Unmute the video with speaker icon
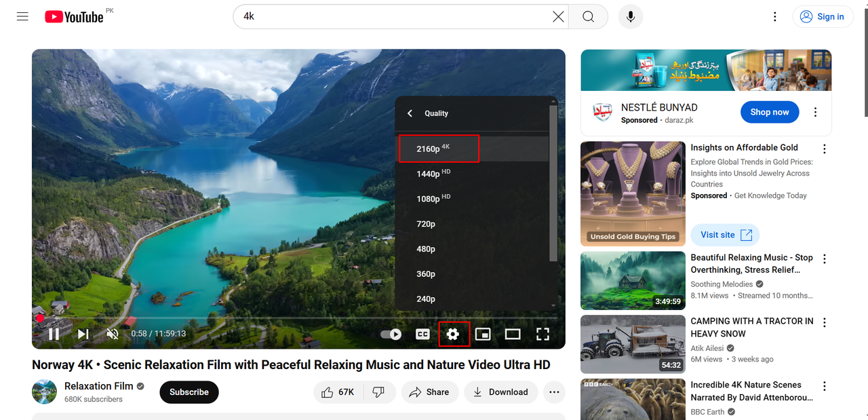Image resolution: width=868 pixels, height=420 pixels. point(113,334)
